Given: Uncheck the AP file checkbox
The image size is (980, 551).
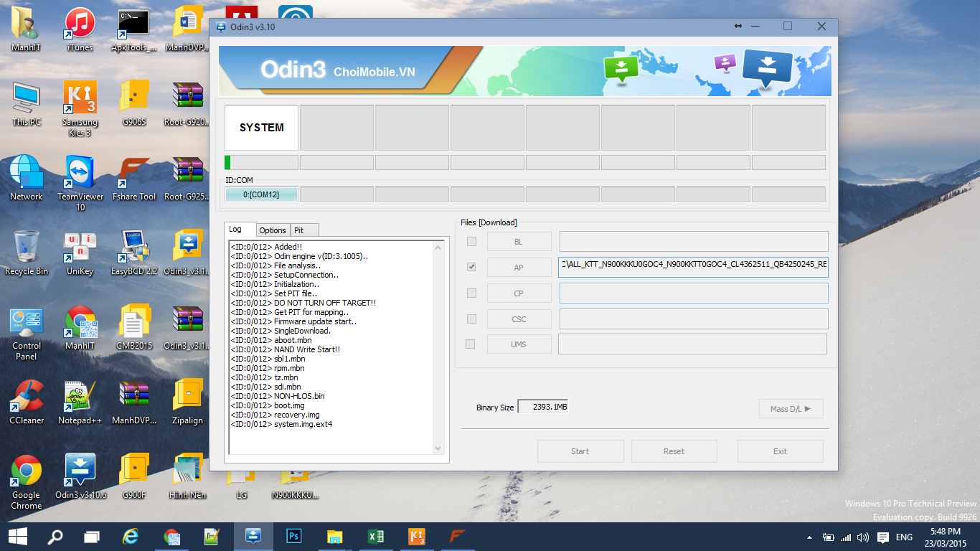Looking at the screenshot, I should [x=471, y=267].
